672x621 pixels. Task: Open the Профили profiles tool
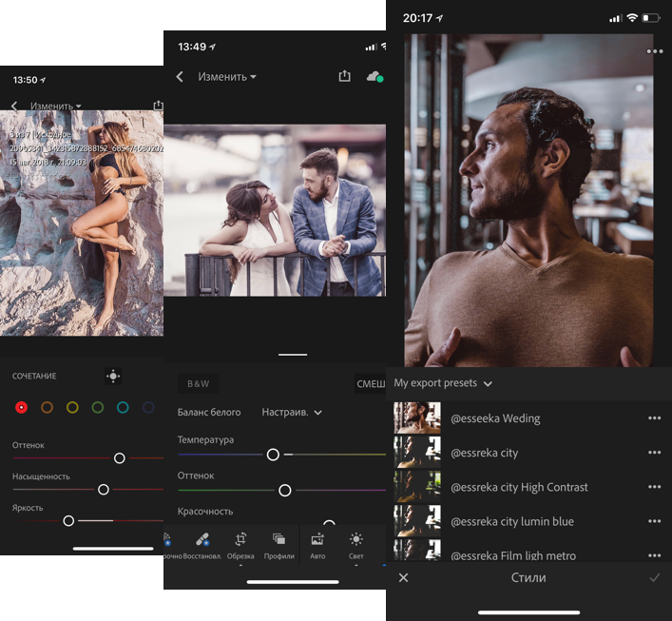(x=279, y=546)
